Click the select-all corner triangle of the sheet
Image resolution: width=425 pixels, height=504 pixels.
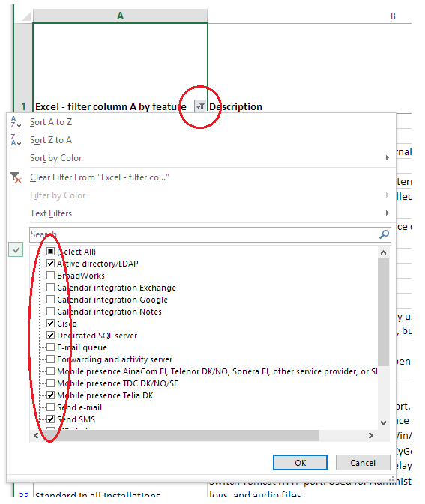27,16
